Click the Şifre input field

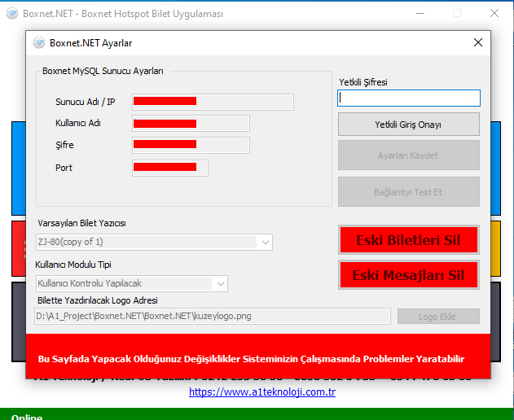point(191,145)
